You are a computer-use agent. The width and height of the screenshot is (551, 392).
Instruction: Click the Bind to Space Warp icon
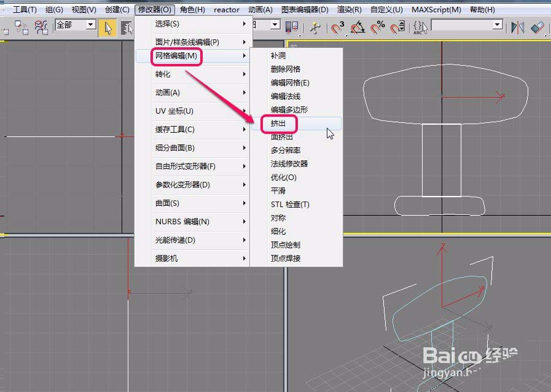coord(42,27)
